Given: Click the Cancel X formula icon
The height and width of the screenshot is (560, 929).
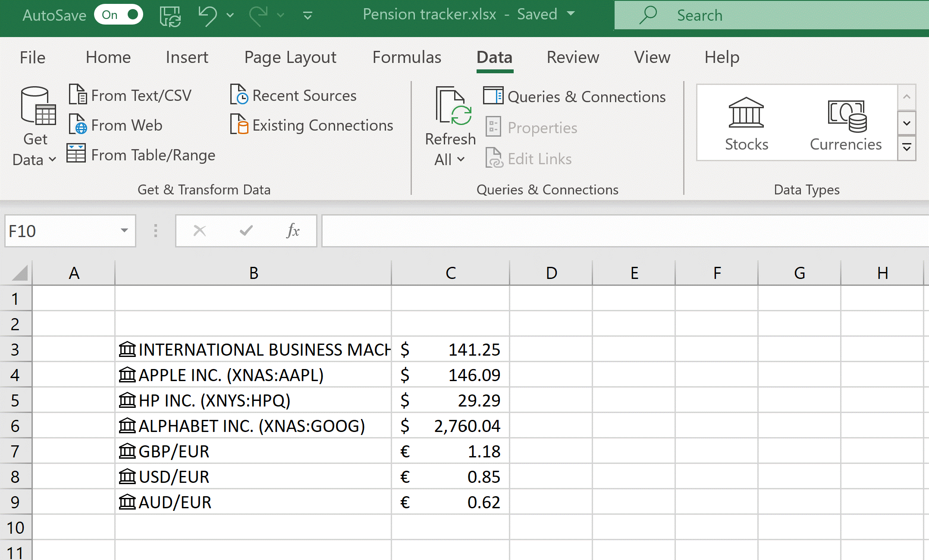Looking at the screenshot, I should (200, 231).
